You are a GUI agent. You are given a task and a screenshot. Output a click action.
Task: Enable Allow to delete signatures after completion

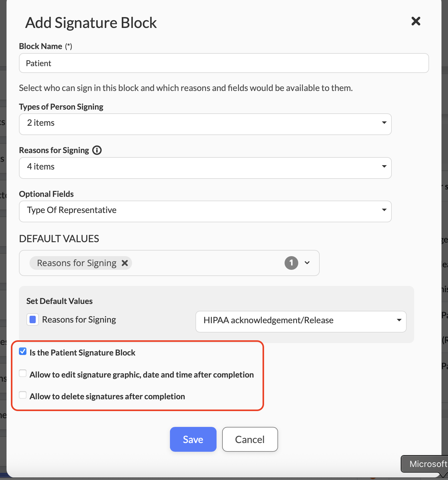pyautogui.click(x=23, y=395)
